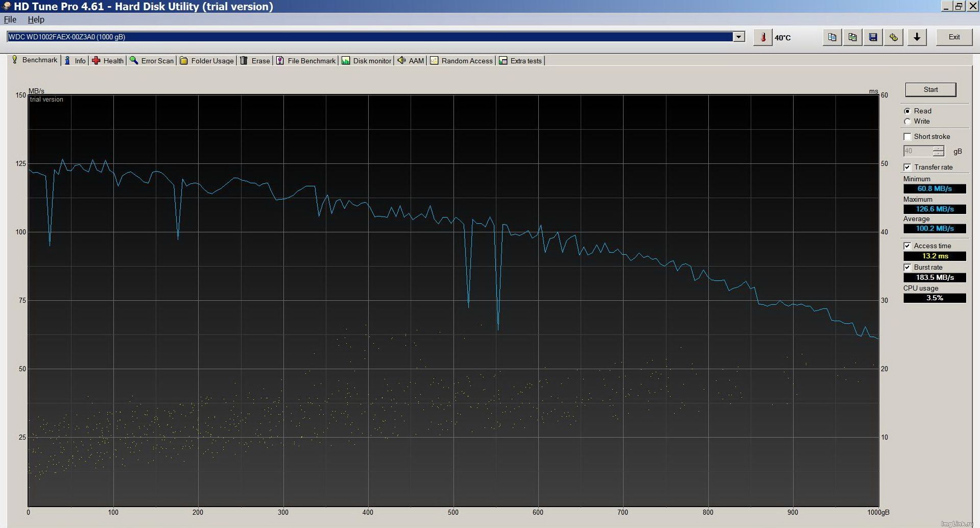
Task: Switch to the Info tab
Action: coord(75,61)
